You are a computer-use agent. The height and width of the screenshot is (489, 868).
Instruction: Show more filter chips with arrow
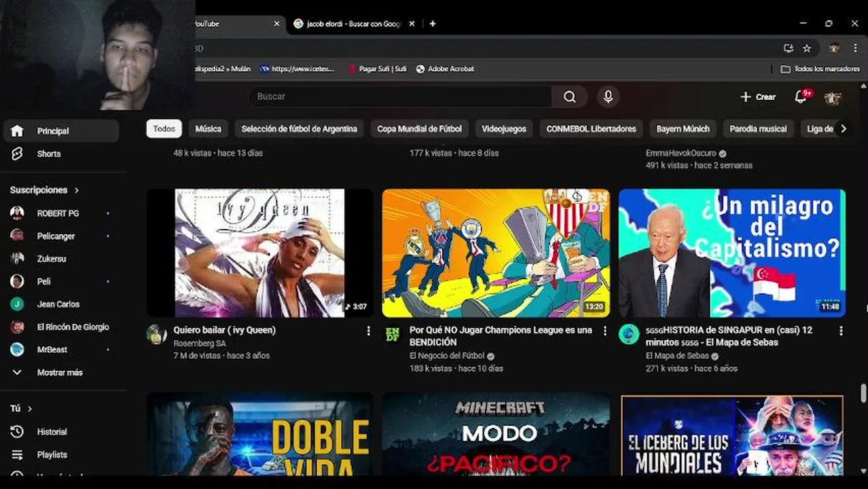click(x=844, y=129)
